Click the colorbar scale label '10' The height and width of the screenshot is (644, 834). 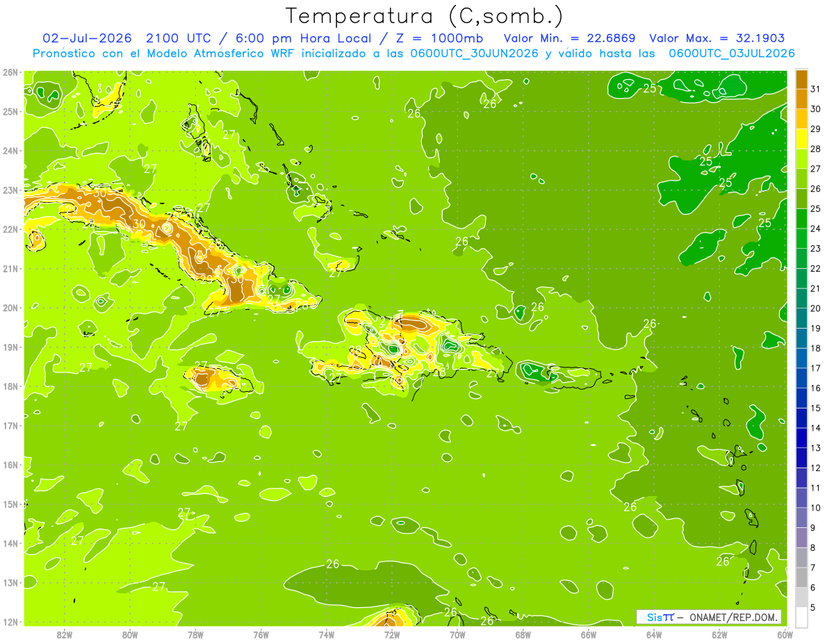tap(815, 508)
